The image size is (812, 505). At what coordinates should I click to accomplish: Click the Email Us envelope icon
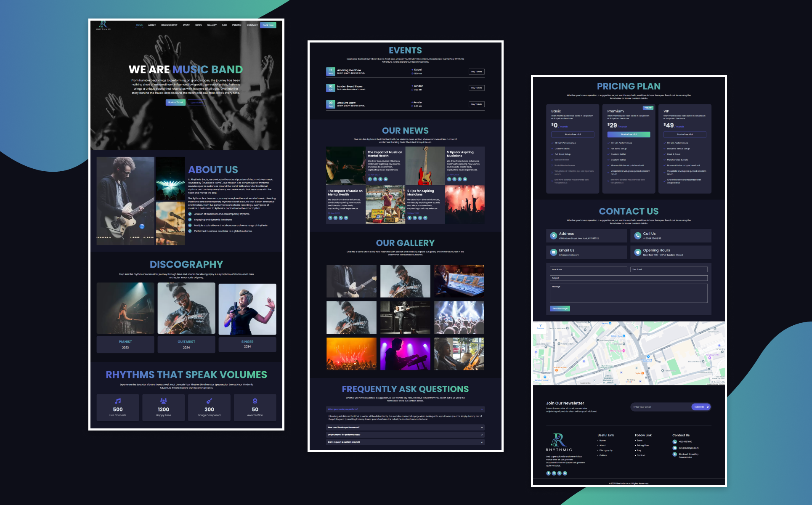point(554,252)
